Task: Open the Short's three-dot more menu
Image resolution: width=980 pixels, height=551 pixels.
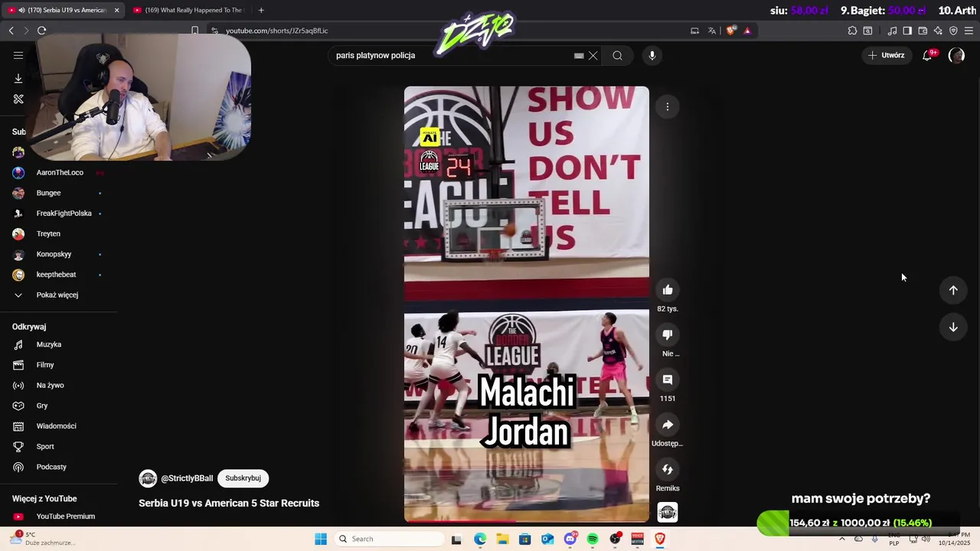Action: coord(668,107)
